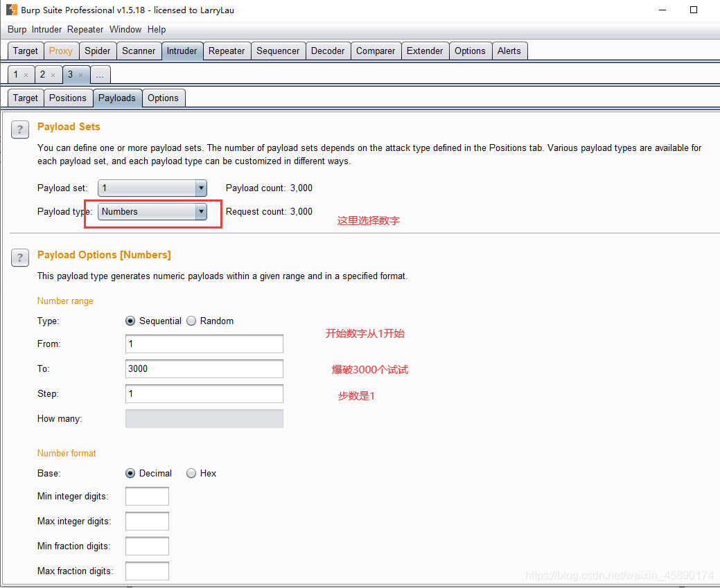The height and width of the screenshot is (588, 720).
Task: Open the Intruder Target sub-tab
Action: coord(26,98)
